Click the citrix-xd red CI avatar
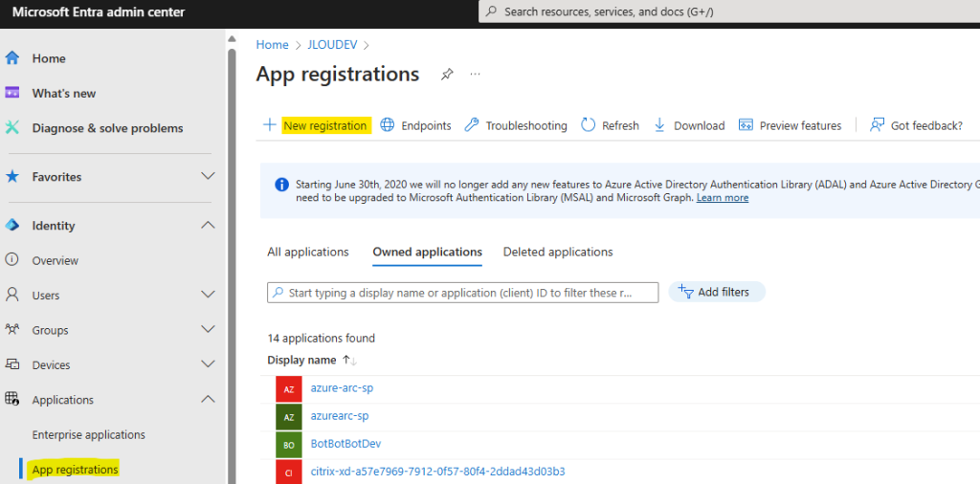The height and width of the screenshot is (484, 980). [289, 473]
